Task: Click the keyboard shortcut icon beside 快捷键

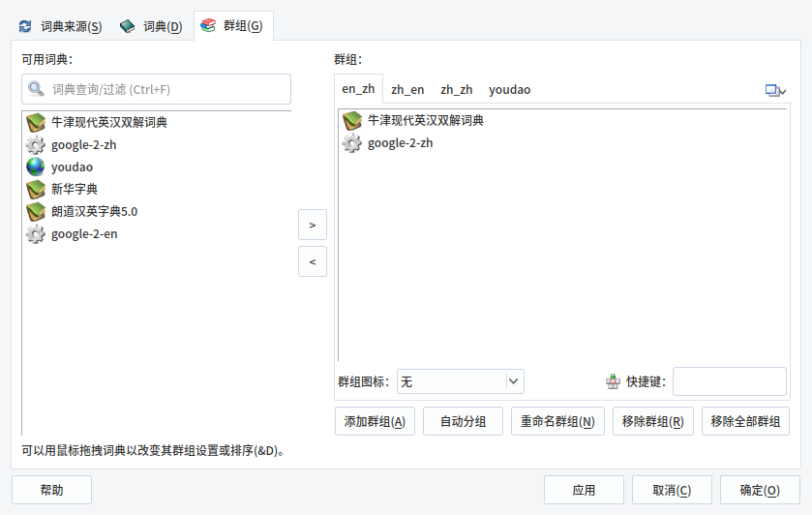Action: point(614,381)
